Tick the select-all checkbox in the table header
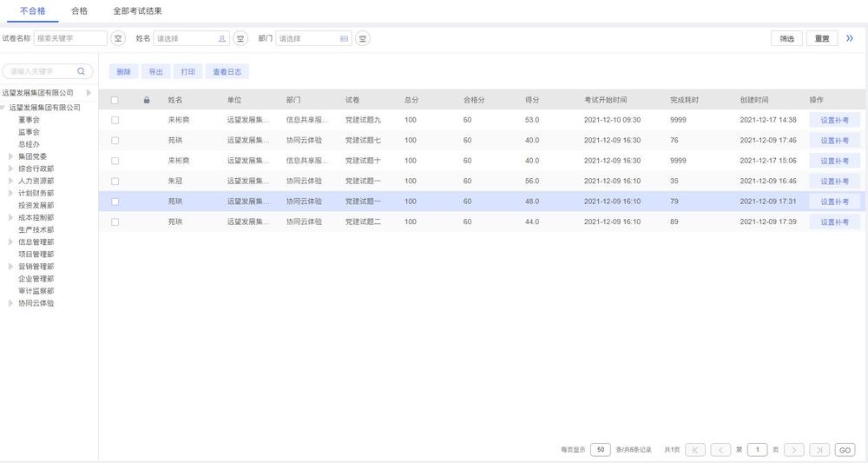868x463 pixels. pyautogui.click(x=115, y=100)
